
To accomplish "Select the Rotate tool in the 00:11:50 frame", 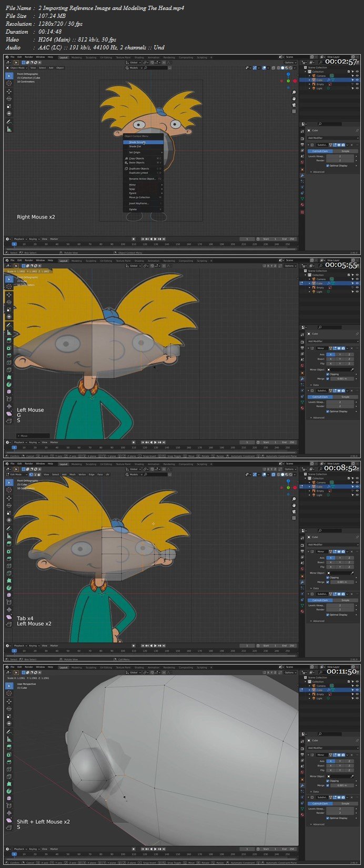I will 9,709.
